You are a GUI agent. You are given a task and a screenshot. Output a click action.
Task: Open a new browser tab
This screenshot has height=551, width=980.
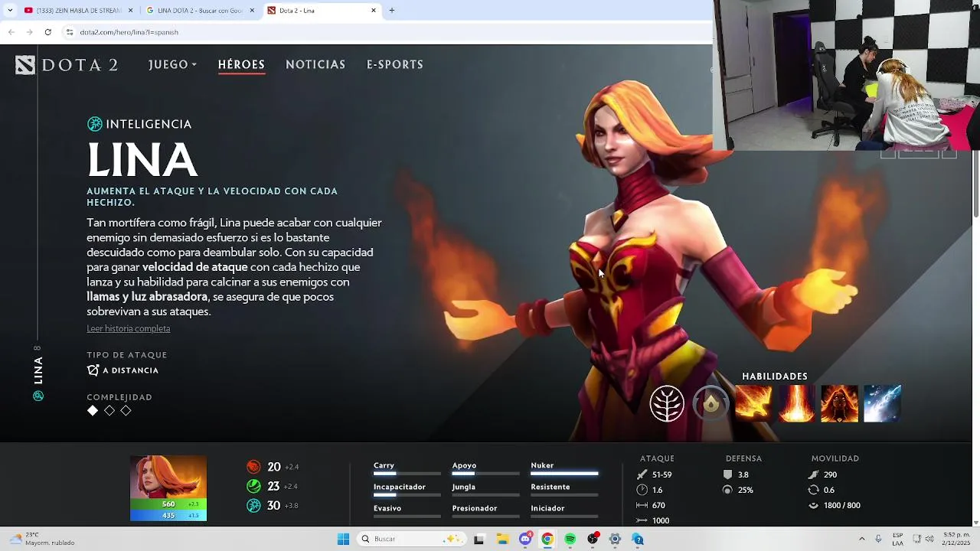pos(392,11)
